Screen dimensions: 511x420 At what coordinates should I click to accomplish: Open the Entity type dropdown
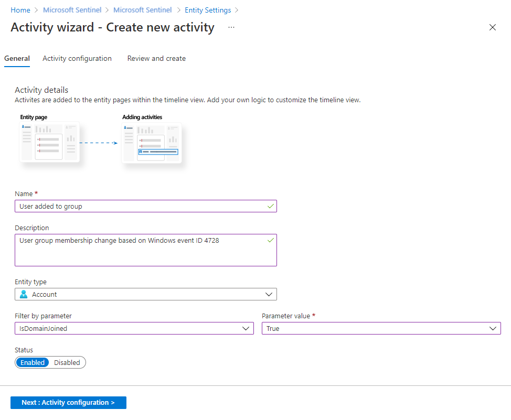[x=270, y=294]
